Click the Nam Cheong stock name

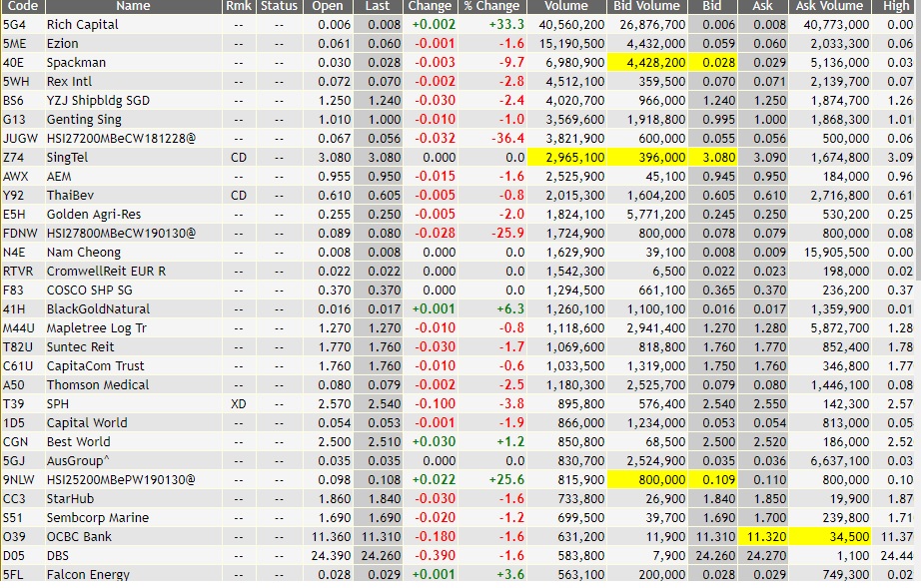click(x=83, y=253)
